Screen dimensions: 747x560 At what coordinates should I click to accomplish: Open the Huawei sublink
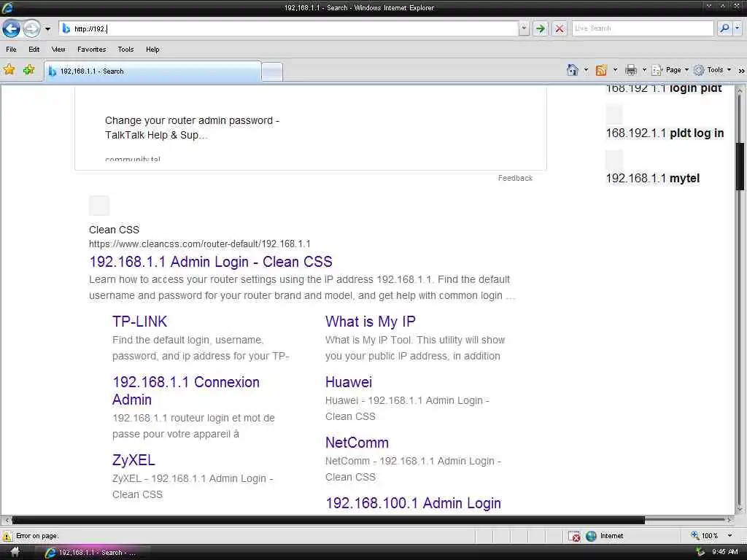pyautogui.click(x=348, y=382)
